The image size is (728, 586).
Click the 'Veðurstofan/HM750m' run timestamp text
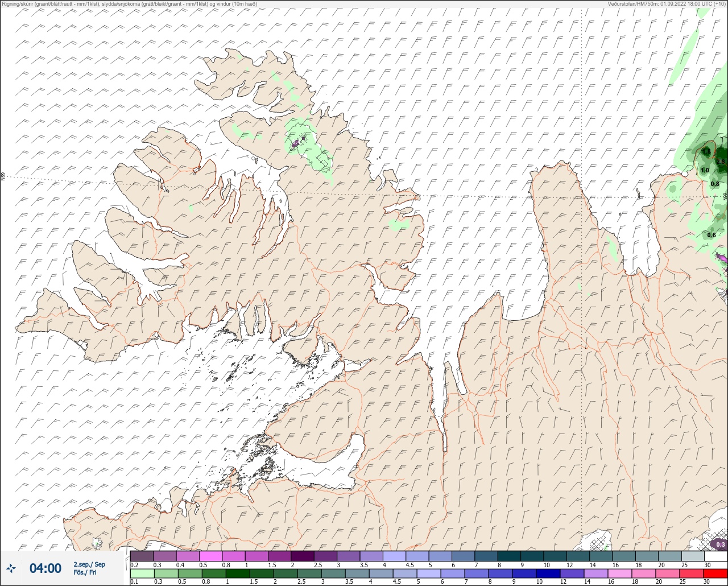coord(667,3)
